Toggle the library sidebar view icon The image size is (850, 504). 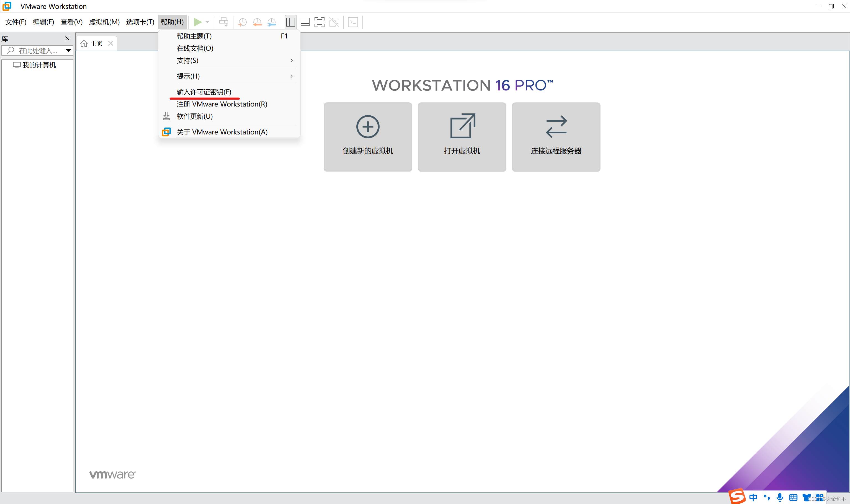291,22
